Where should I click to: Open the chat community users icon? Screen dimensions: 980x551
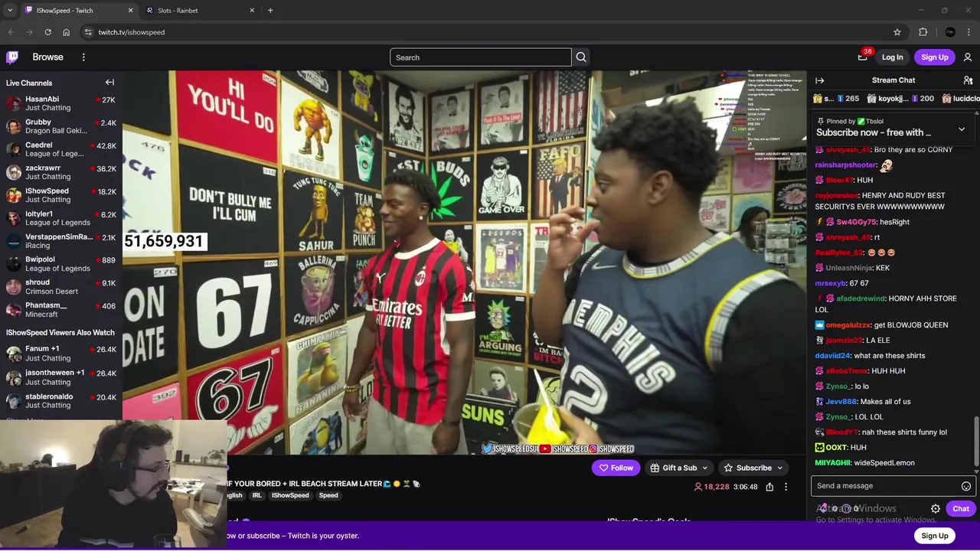pos(968,80)
